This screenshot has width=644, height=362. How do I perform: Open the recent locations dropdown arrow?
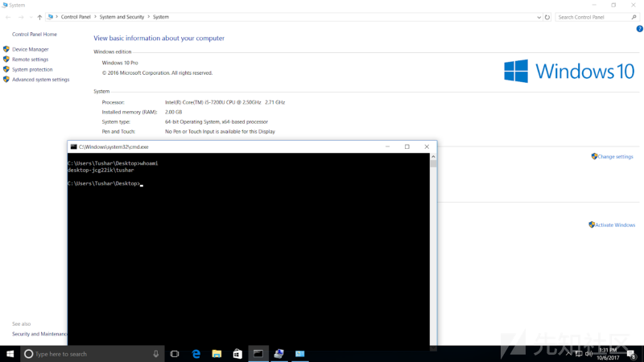point(31,17)
